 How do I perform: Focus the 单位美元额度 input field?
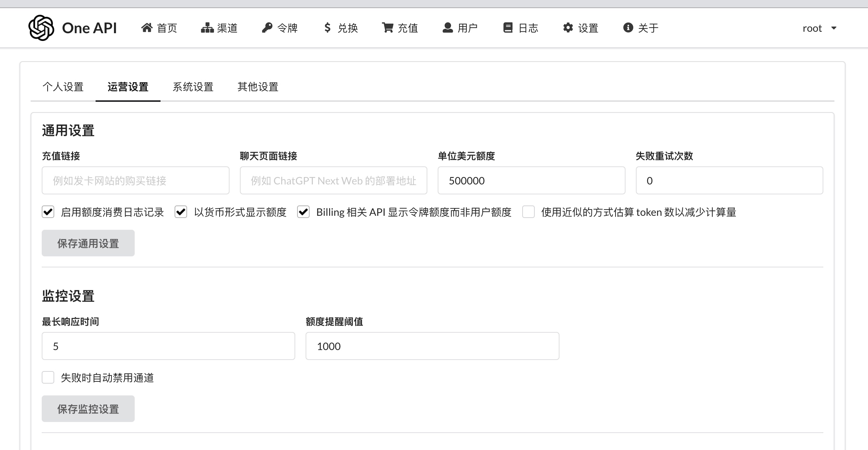point(531,180)
